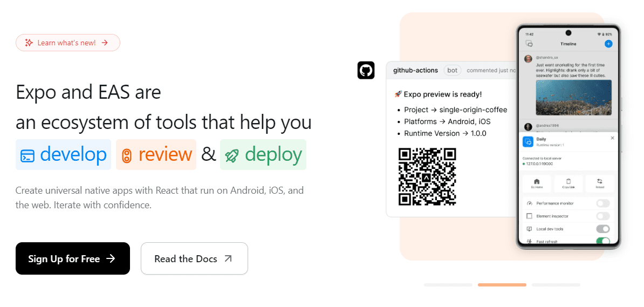Click @andres1994 profile avatar
This screenshot has height=307, width=644.
[x=529, y=126]
